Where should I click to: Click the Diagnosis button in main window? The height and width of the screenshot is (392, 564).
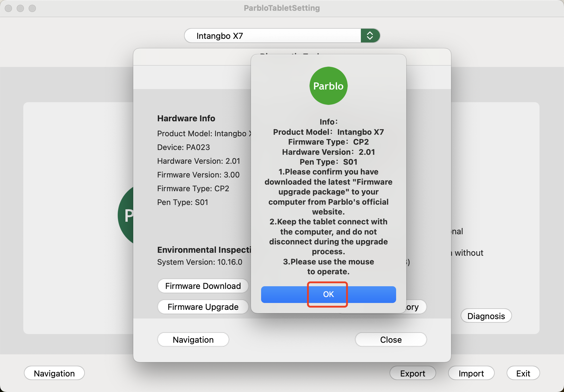pyautogui.click(x=486, y=316)
